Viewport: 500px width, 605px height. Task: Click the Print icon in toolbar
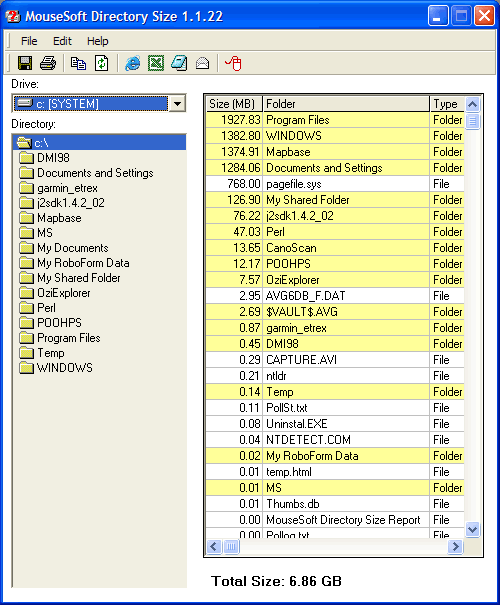coord(48,63)
